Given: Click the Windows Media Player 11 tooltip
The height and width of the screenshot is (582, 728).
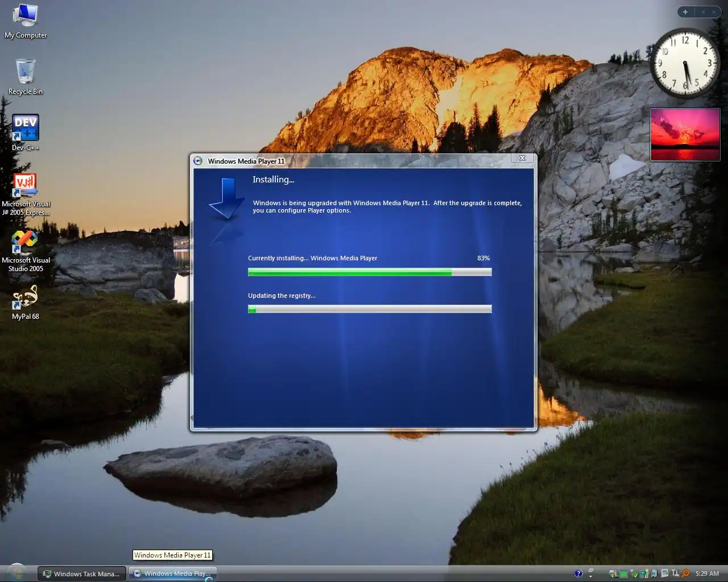Looking at the screenshot, I should (172, 555).
